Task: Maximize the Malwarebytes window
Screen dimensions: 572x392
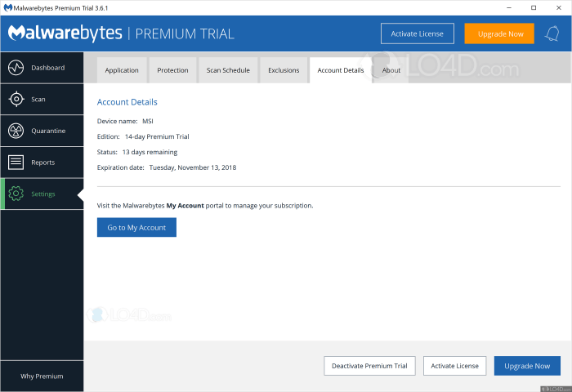Action: [x=534, y=7]
